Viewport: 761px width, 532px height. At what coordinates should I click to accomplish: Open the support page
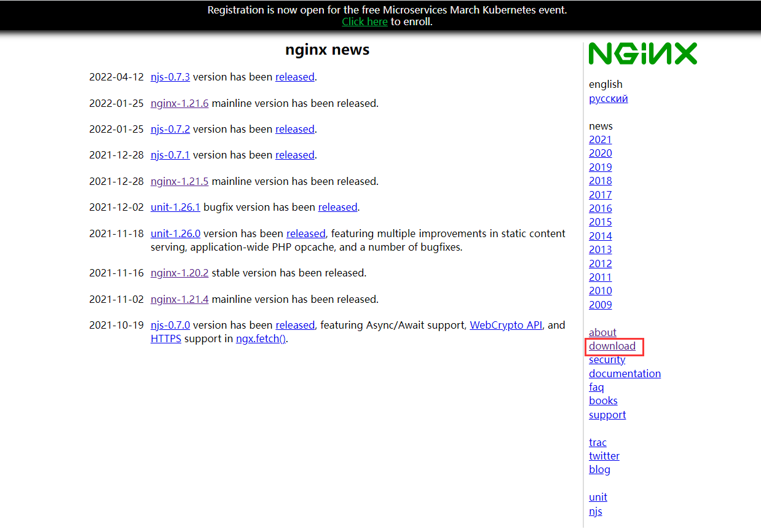coord(607,415)
